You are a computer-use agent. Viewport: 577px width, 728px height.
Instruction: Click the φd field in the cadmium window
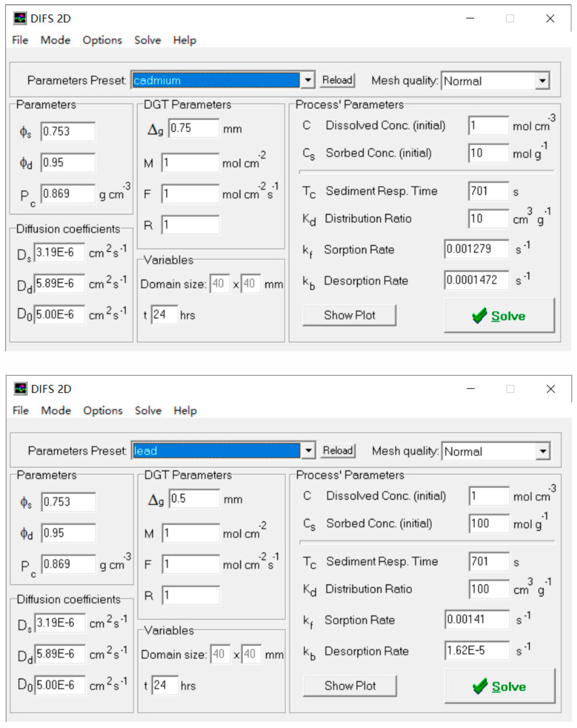pos(68,162)
